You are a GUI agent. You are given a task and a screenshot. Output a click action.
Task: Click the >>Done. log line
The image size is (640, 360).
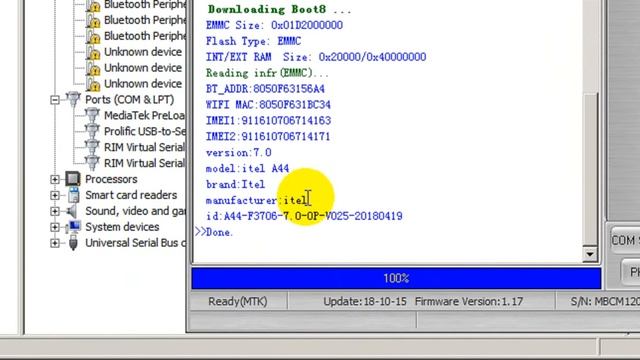click(x=214, y=232)
